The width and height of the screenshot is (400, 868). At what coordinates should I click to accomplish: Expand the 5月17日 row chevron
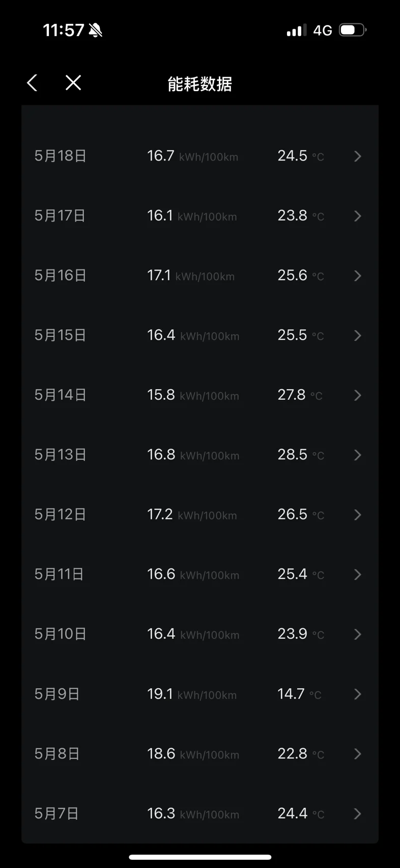coord(357,216)
